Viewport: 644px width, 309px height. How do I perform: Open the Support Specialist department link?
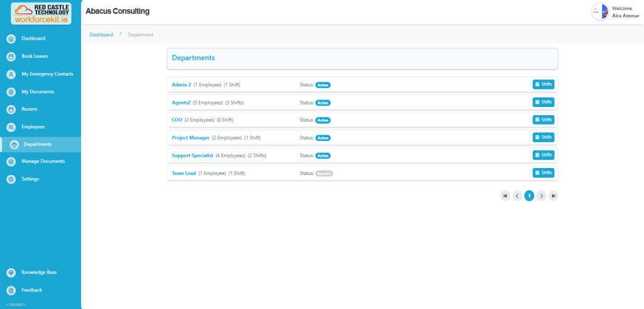[x=192, y=155]
